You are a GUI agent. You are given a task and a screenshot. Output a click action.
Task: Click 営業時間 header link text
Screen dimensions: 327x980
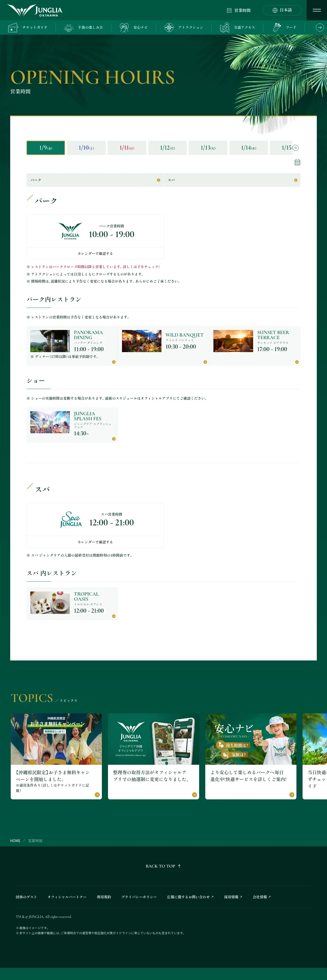click(242, 10)
